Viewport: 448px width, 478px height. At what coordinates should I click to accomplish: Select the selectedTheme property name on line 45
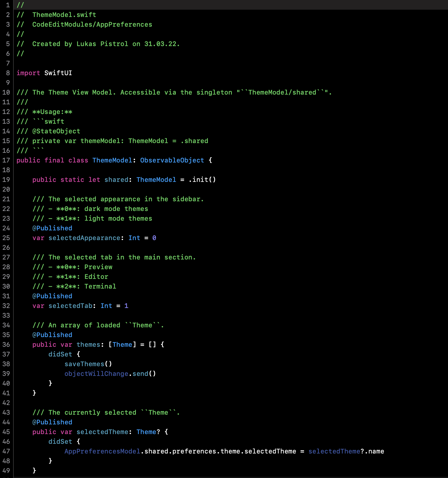pyautogui.click(x=102, y=432)
